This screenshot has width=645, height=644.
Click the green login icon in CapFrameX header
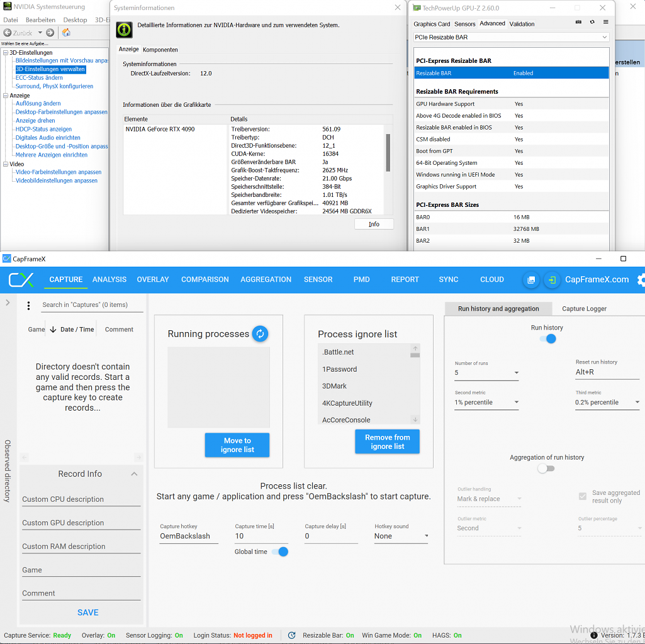click(x=552, y=280)
